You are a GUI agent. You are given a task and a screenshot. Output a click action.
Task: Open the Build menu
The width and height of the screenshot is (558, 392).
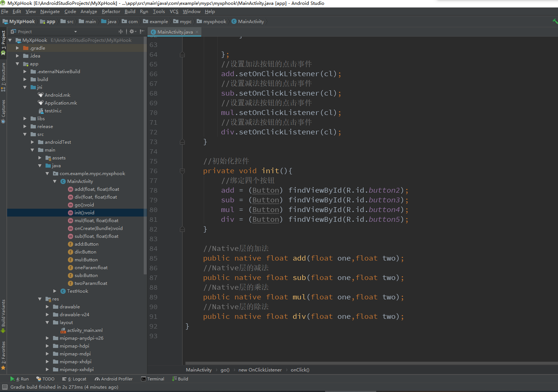click(x=130, y=12)
